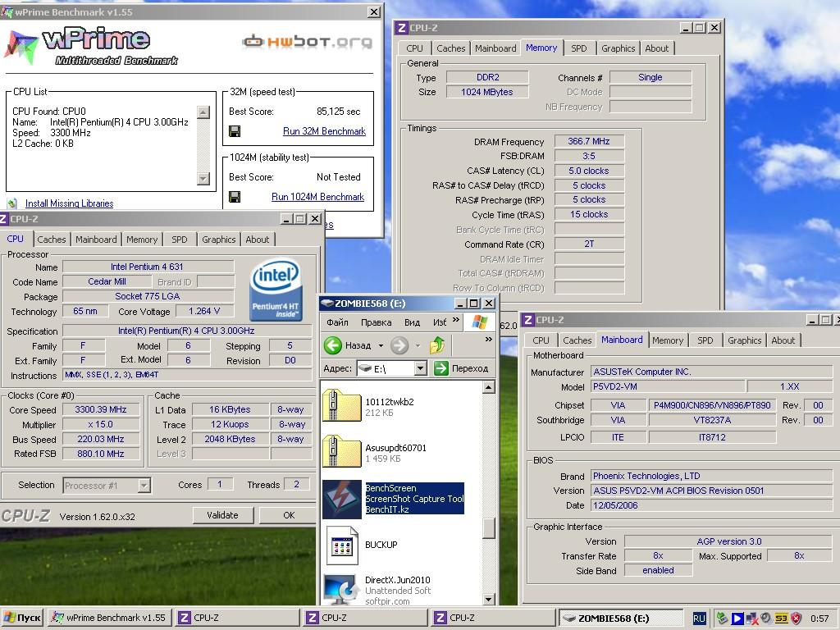Click the blue play arrow tray icon
840x630 pixels.
coord(737,619)
